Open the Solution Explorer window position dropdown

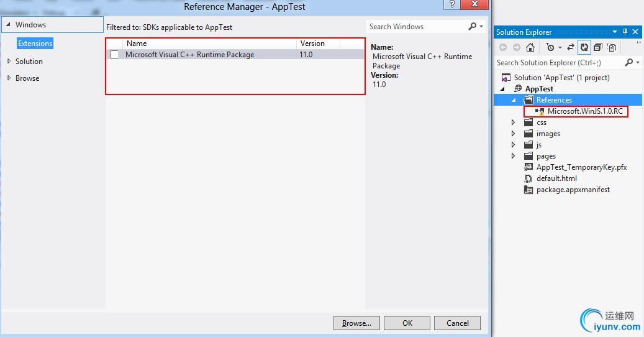[x=614, y=32]
